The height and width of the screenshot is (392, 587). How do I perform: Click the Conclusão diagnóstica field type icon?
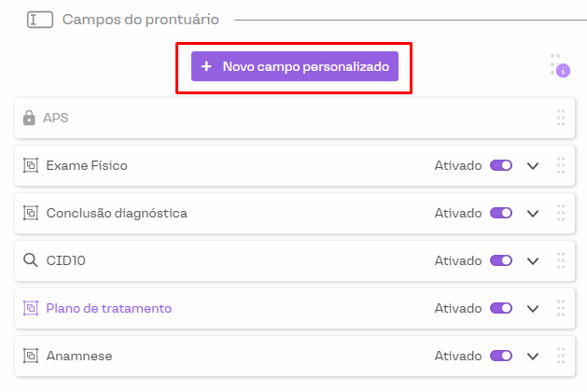(x=31, y=213)
